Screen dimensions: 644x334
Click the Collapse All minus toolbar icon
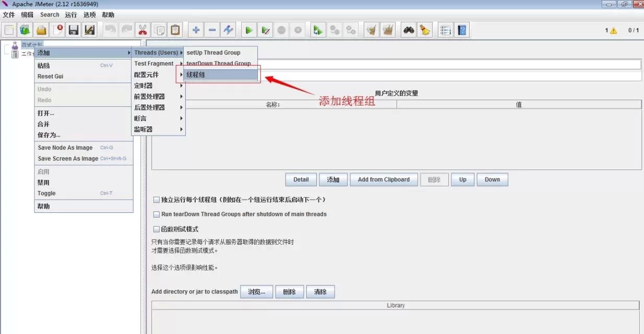click(212, 30)
